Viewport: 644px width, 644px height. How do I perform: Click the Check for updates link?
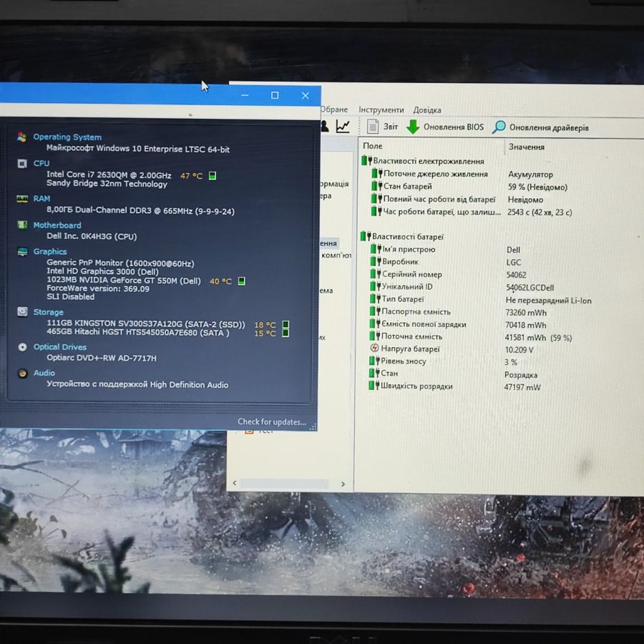271,421
